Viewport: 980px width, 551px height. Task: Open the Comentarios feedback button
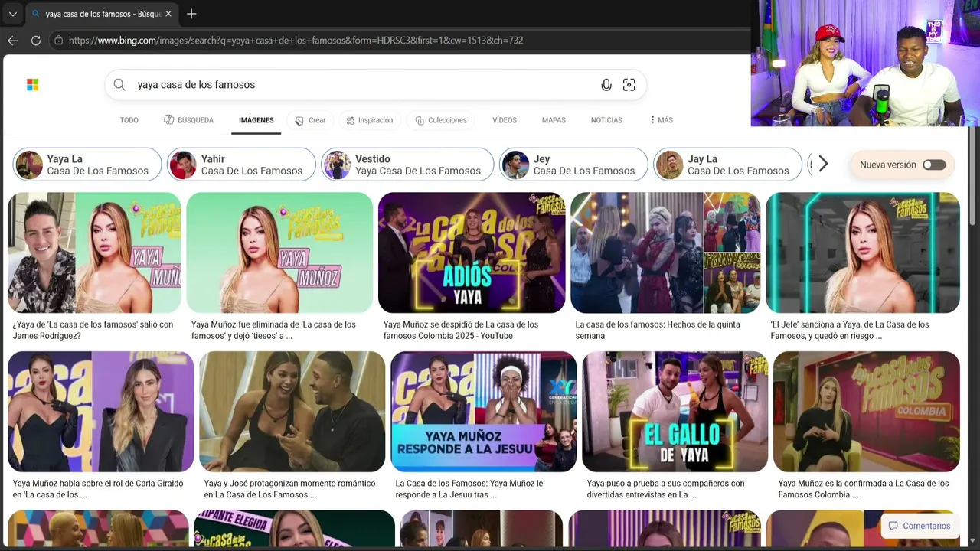[x=919, y=526]
